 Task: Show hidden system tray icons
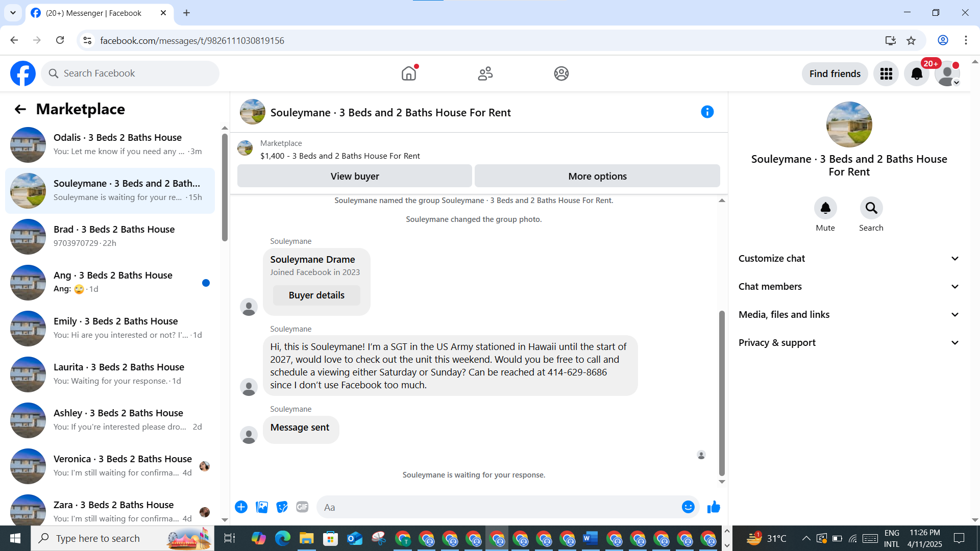806,538
